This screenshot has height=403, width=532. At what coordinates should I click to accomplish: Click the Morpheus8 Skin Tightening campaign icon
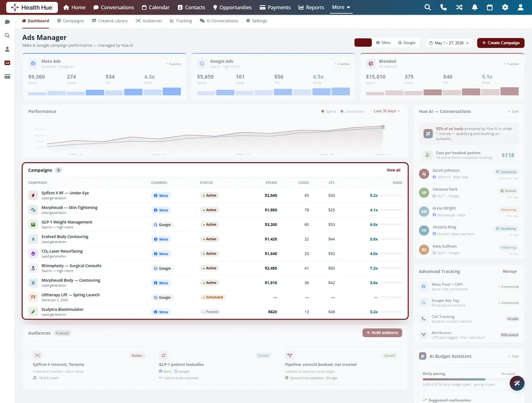pyautogui.click(x=33, y=210)
